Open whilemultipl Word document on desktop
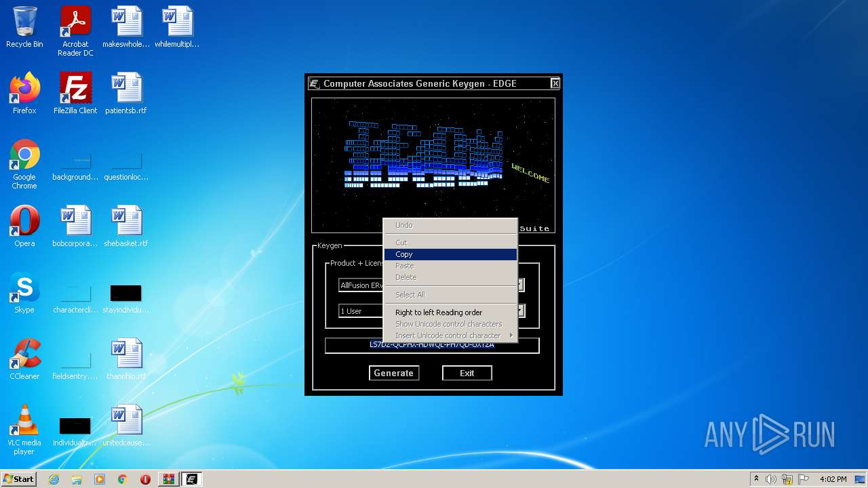Screen dimensions: 868x488 [x=177, y=27]
